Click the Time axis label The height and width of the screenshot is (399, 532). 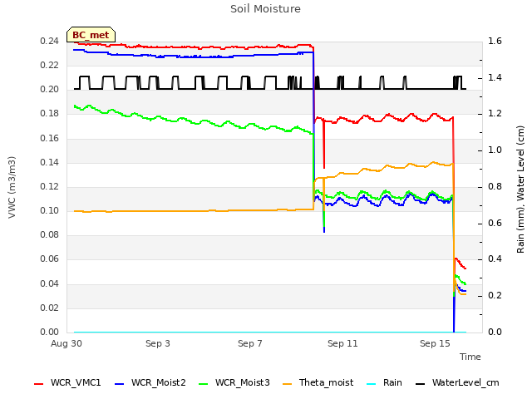470,357
